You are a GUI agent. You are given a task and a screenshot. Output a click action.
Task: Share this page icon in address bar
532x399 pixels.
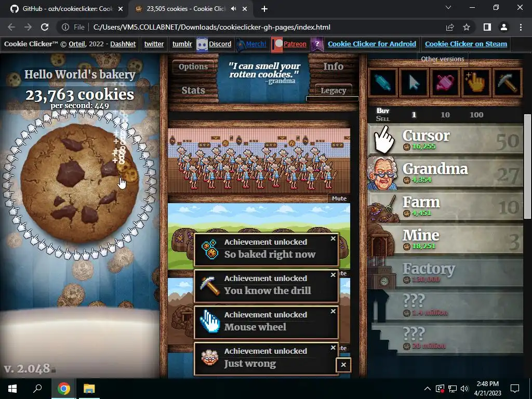coord(450,27)
